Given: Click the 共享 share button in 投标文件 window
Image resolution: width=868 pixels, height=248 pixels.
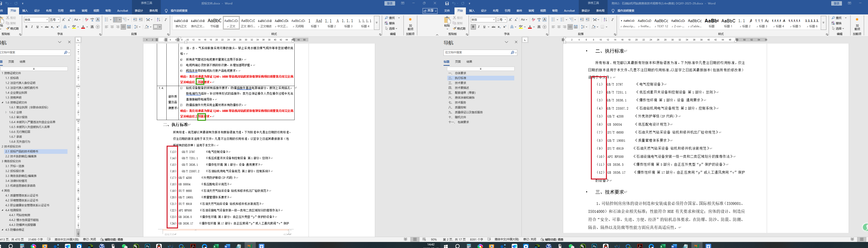Looking at the screenshot, I should point(430,11).
